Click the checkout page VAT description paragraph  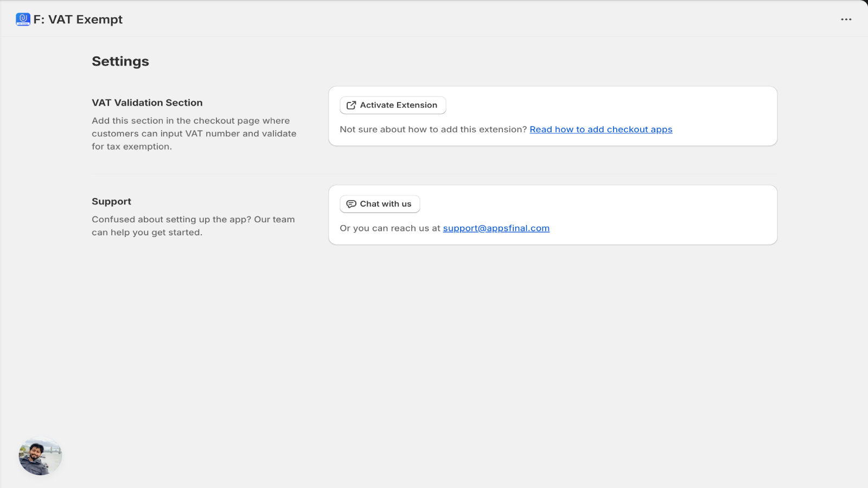coord(194,133)
